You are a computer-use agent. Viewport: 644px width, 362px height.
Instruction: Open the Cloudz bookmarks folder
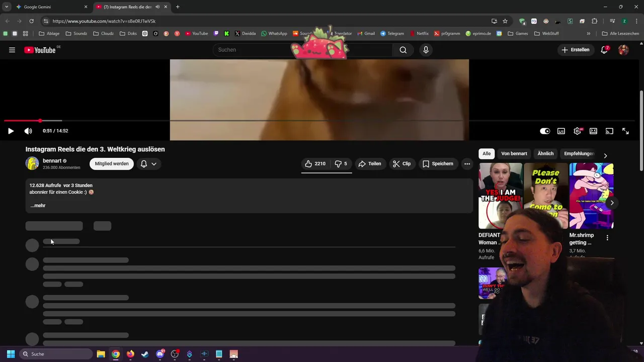pyautogui.click(x=104, y=34)
